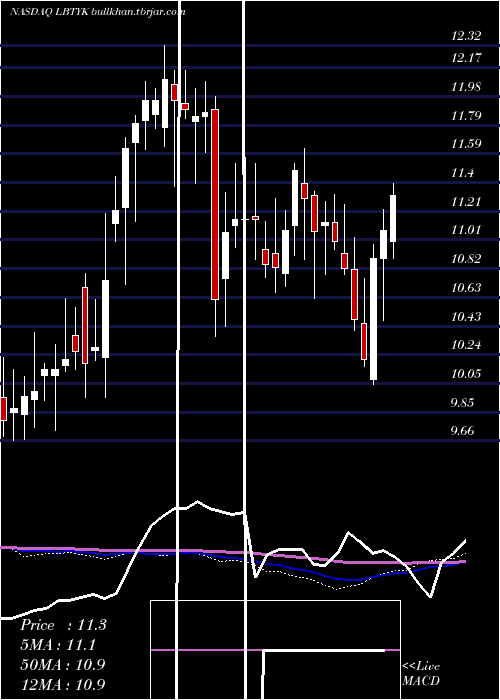Click the 11.01 price axis label

pyautogui.click(x=466, y=230)
